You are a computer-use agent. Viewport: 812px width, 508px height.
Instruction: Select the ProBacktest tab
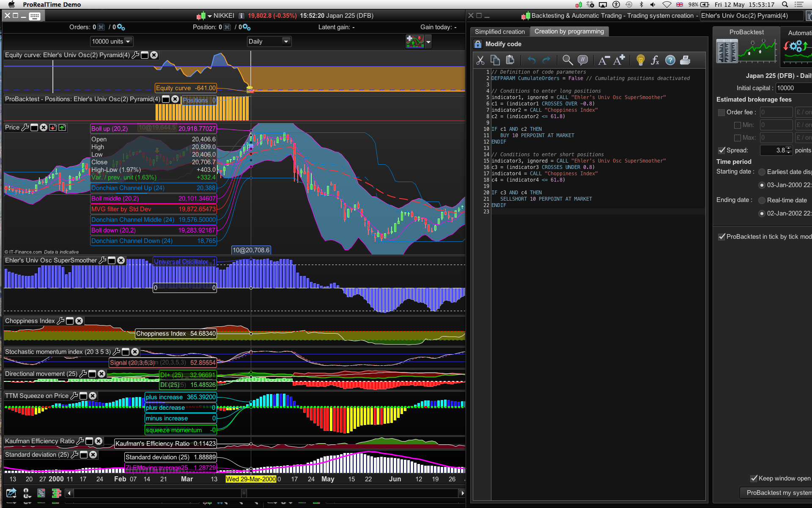point(746,32)
